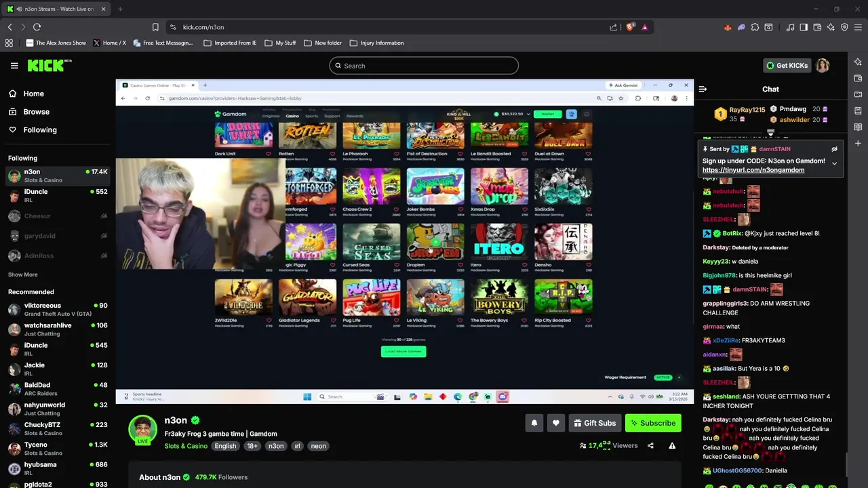Open new tab with plus button
This screenshot has width=868, height=488.
click(120, 9)
